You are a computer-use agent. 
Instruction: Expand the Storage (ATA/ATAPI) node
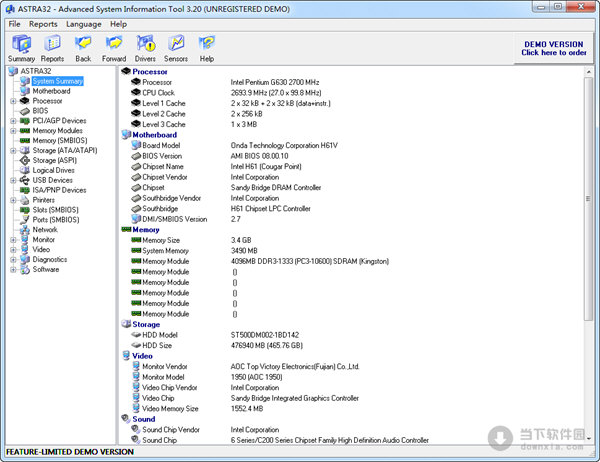[x=13, y=151]
